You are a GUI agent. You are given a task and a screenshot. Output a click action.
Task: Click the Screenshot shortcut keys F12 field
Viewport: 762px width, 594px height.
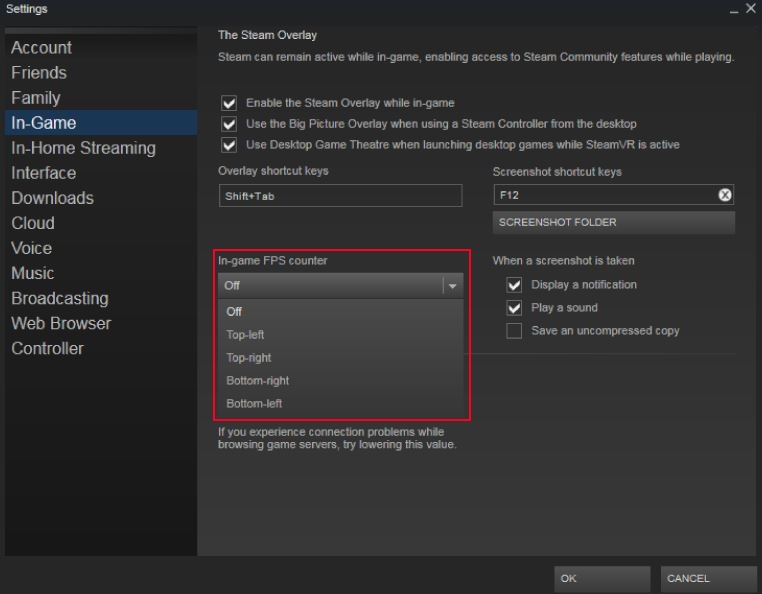(614, 195)
